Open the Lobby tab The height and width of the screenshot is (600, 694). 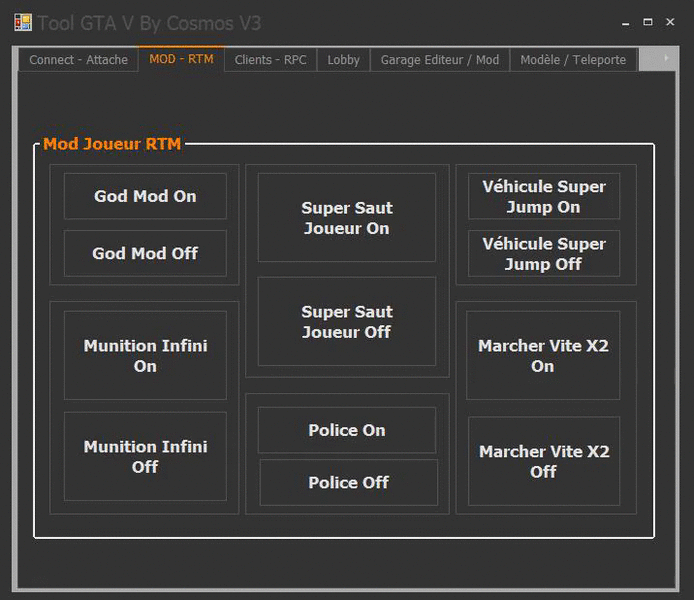point(343,60)
